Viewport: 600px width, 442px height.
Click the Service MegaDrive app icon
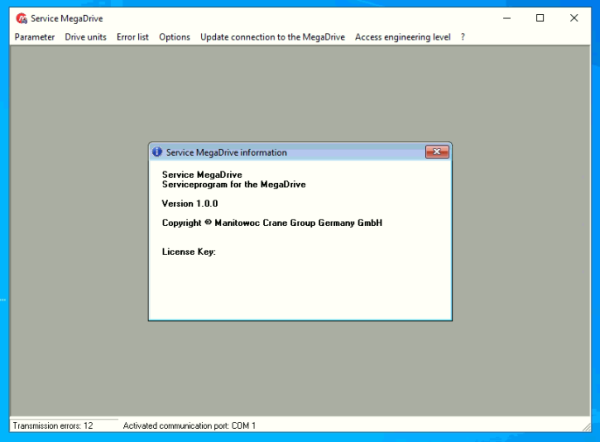pyautogui.click(x=21, y=18)
